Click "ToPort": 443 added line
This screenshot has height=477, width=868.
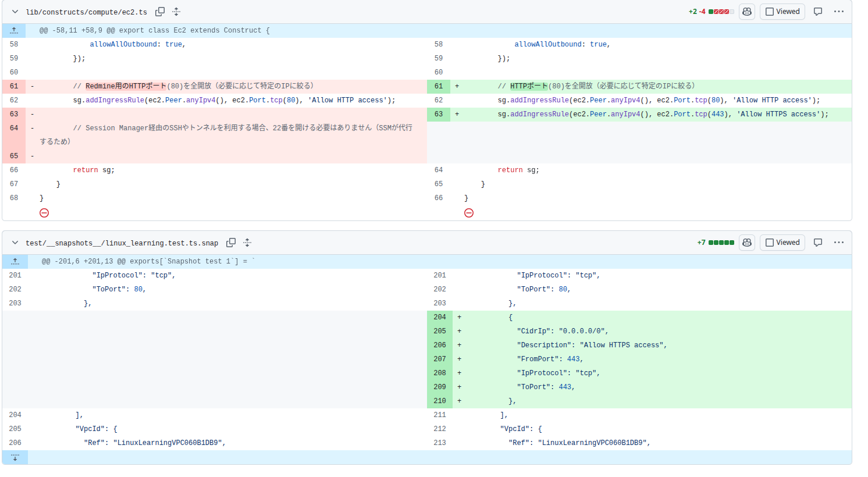tap(546, 387)
